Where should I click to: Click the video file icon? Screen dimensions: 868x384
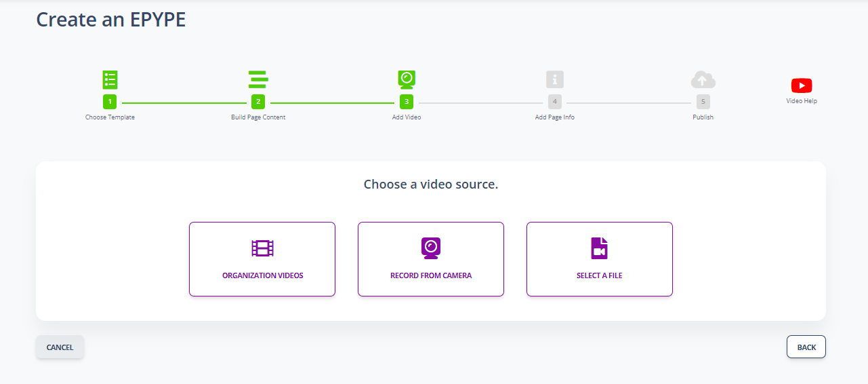coord(600,248)
